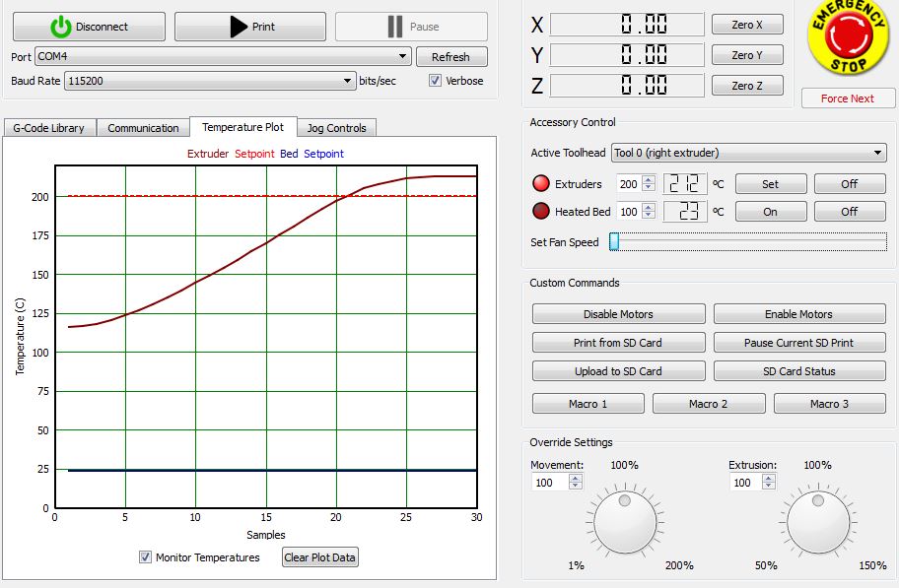Viewport: 899px width, 588px height.
Task: Click the dark red Heated Bed indicator
Action: coord(539,211)
